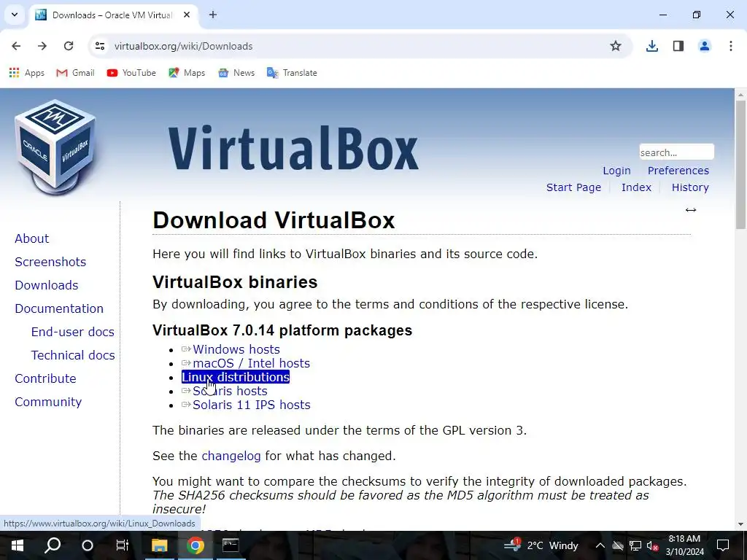Screen dimensions: 747x560
Task: Open the network tray icon
Action: point(635,545)
